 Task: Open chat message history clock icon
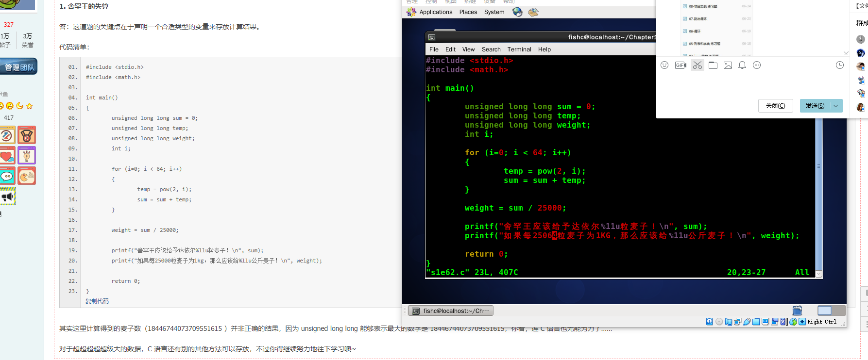point(840,65)
